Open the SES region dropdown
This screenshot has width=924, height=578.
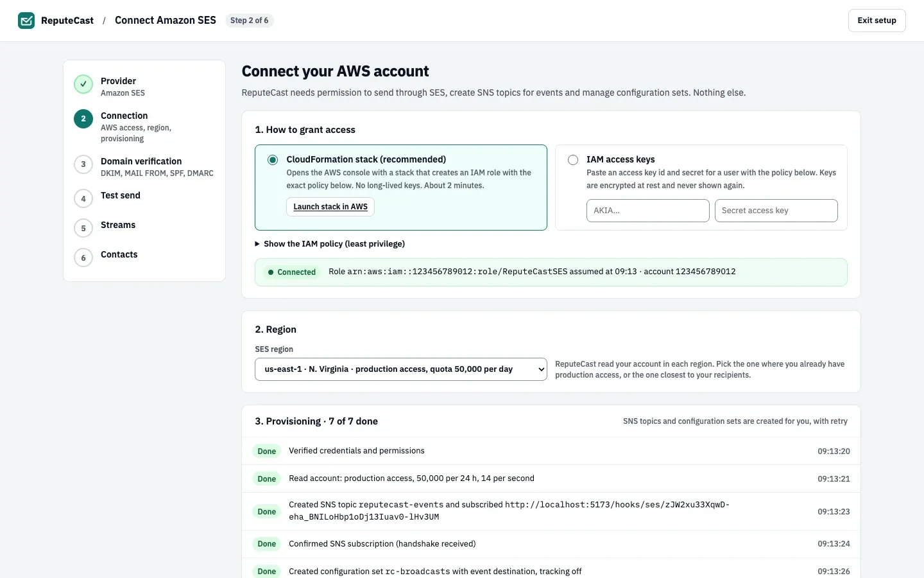click(x=401, y=369)
